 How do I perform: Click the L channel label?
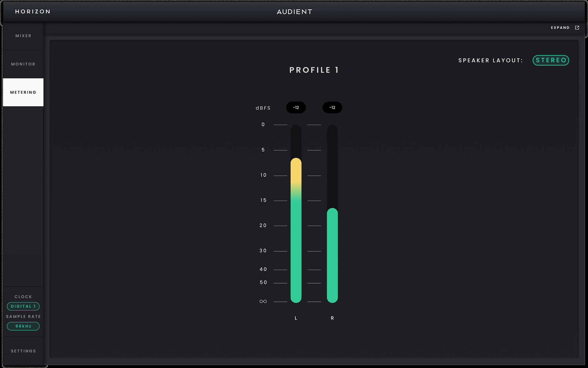tap(296, 318)
